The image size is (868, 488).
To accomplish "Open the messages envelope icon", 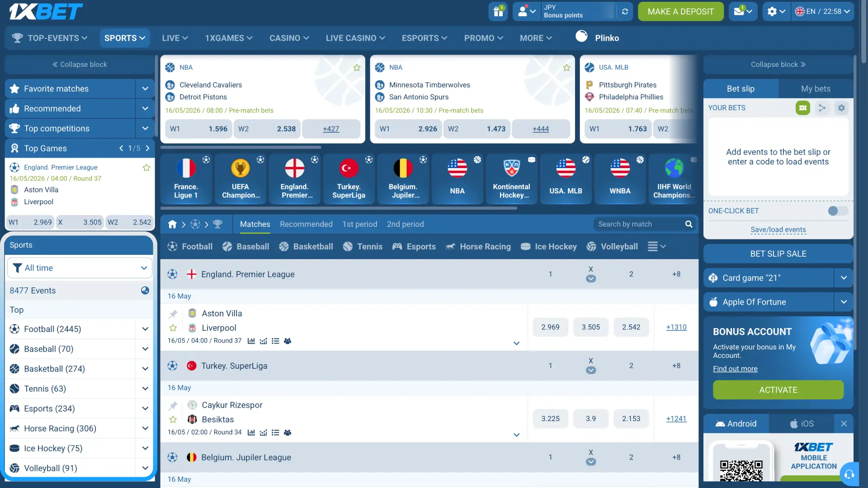I will coord(743,11).
